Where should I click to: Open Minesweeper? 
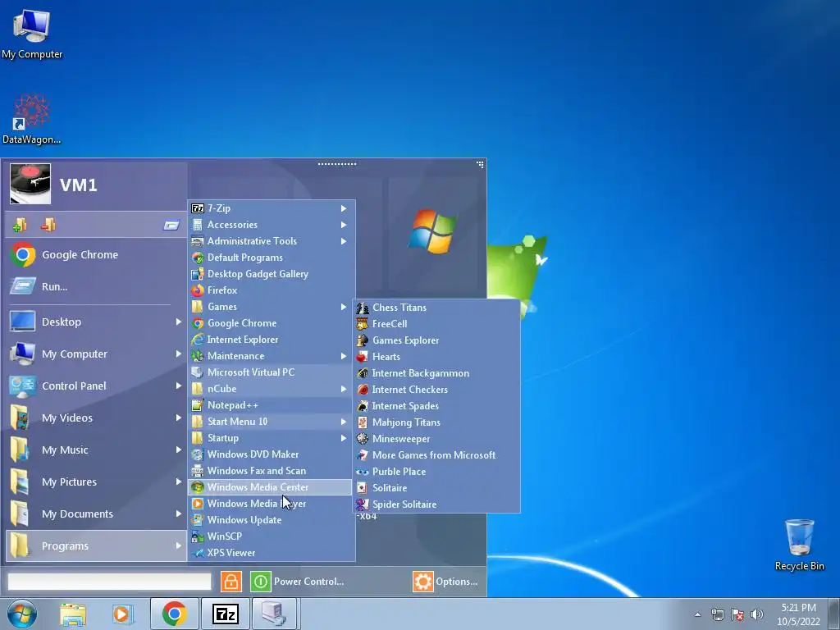tap(436, 439)
